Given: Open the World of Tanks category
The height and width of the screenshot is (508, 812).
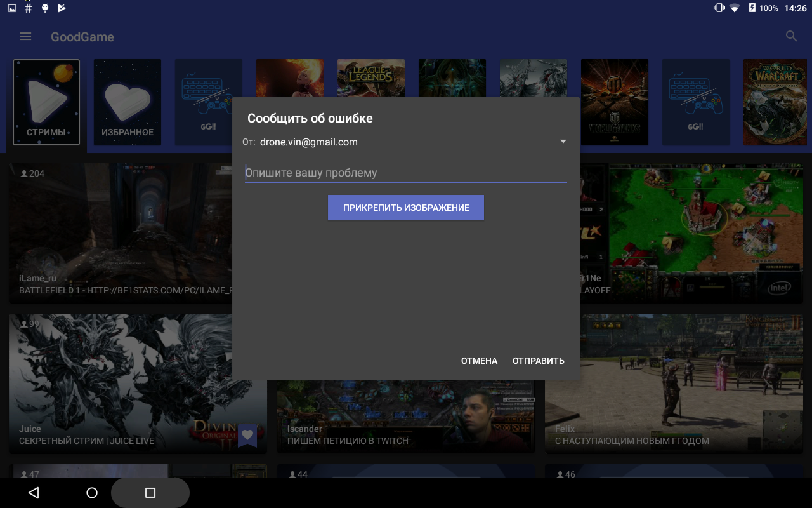Looking at the screenshot, I should pyautogui.click(x=615, y=102).
